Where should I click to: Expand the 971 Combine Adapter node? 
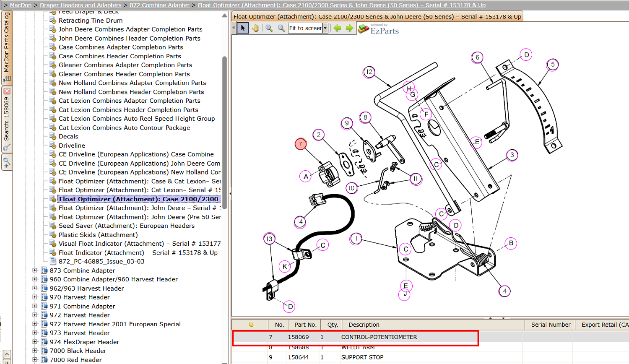click(x=35, y=306)
